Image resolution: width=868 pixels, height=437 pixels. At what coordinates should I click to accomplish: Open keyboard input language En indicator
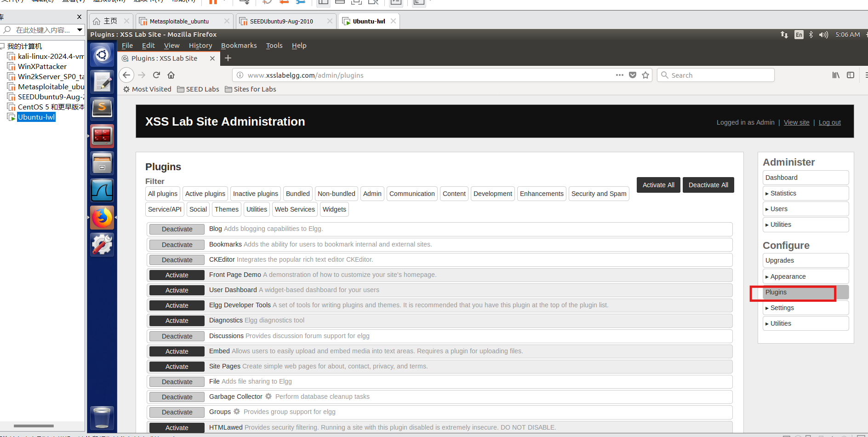coord(799,34)
